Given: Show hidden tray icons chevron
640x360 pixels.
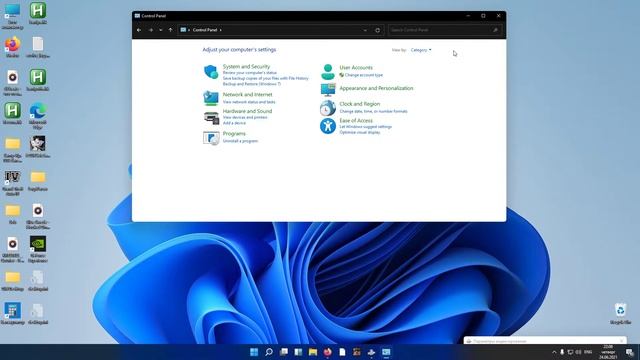Looking at the screenshot, I should 554,352.
